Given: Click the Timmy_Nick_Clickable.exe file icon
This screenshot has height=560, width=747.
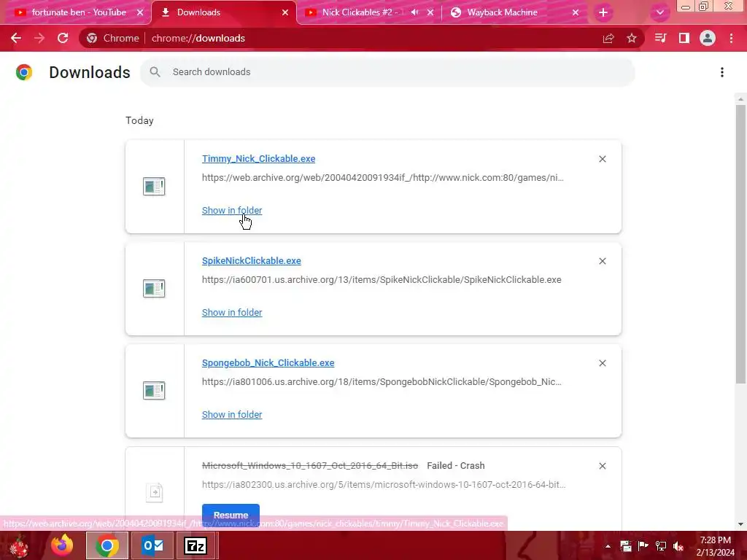Looking at the screenshot, I should click(x=154, y=187).
